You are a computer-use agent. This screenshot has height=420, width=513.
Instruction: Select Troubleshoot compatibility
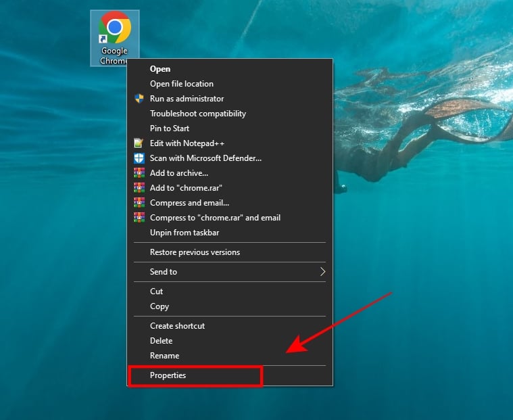coord(230,114)
